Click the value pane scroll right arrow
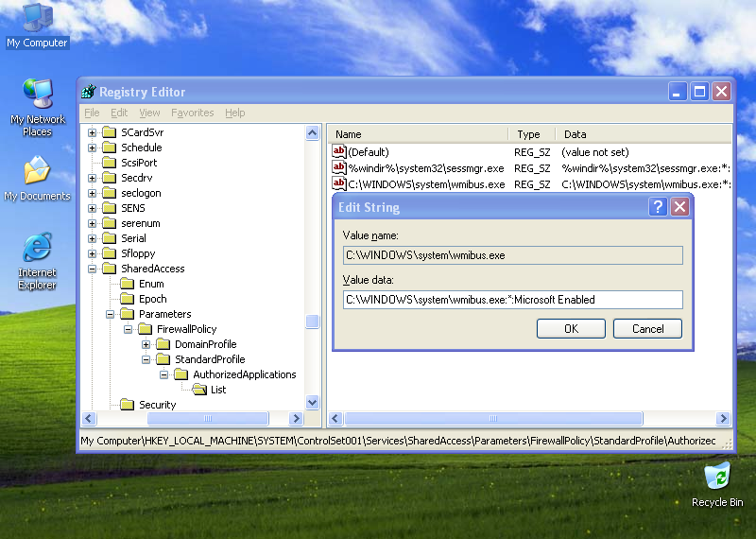The image size is (756, 539). coord(723,418)
